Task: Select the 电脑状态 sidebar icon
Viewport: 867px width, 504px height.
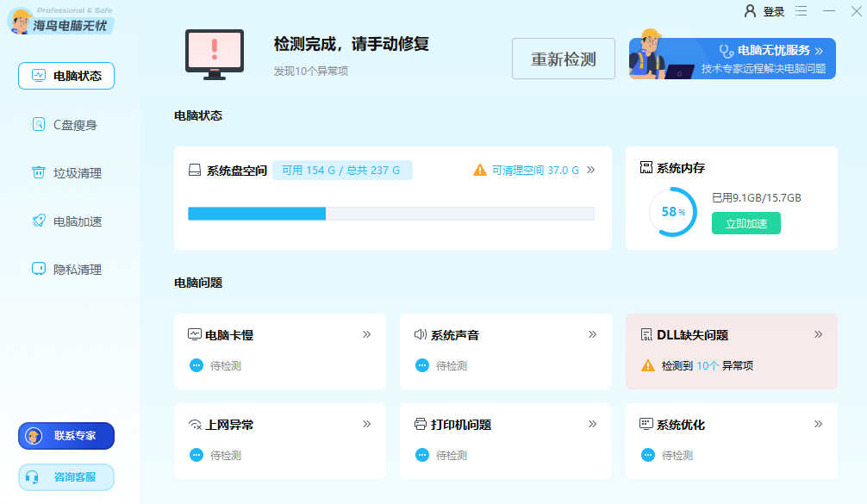Action: point(40,76)
